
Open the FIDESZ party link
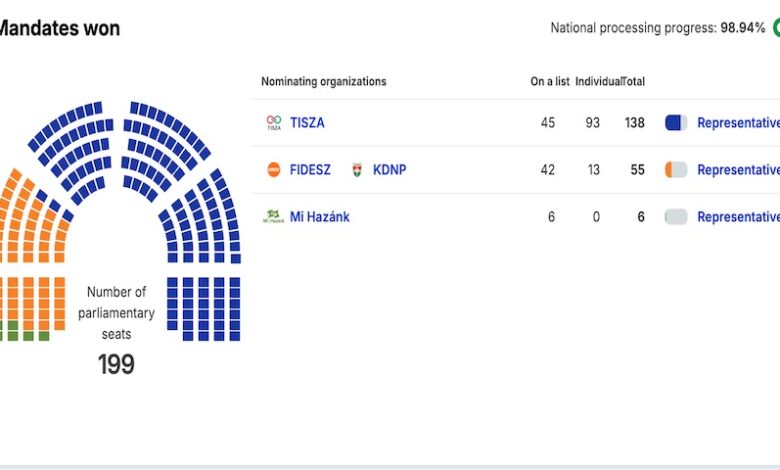tap(311, 170)
